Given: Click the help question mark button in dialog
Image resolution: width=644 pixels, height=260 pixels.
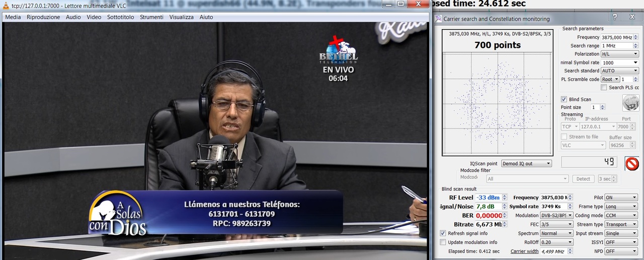Looking at the screenshot, I should click(615, 17).
